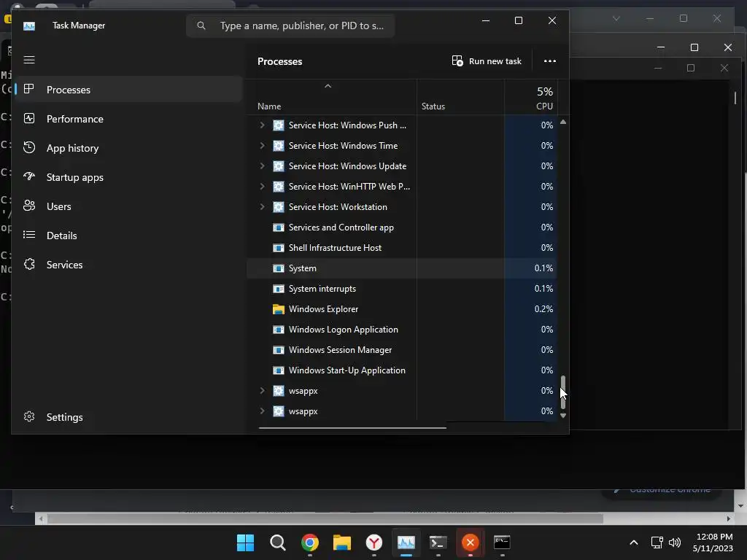Expand Service Host: WinHTTP Web Proxy row
Viewport: 747px width, 560px height.
click(262, 186)
